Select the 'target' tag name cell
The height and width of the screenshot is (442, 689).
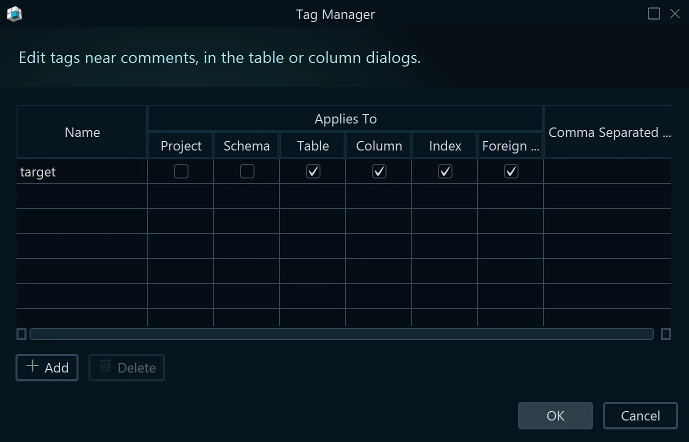point(82,171)
